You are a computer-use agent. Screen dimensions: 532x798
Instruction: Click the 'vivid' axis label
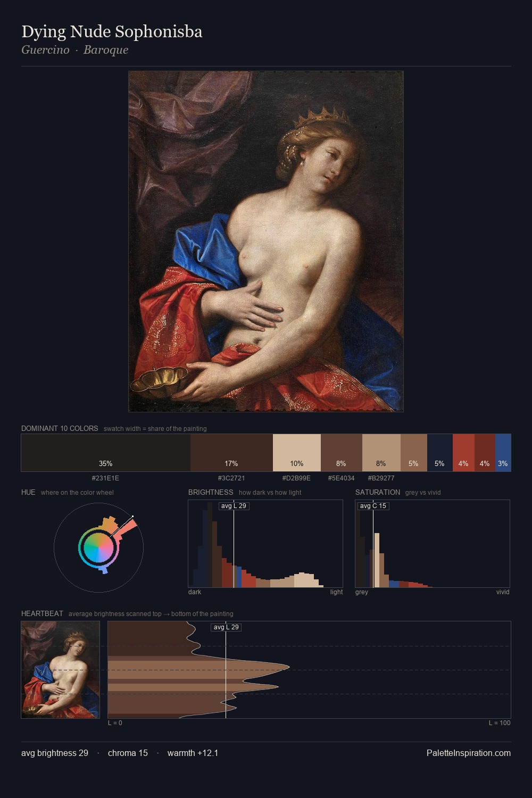(x=503, y=592)
